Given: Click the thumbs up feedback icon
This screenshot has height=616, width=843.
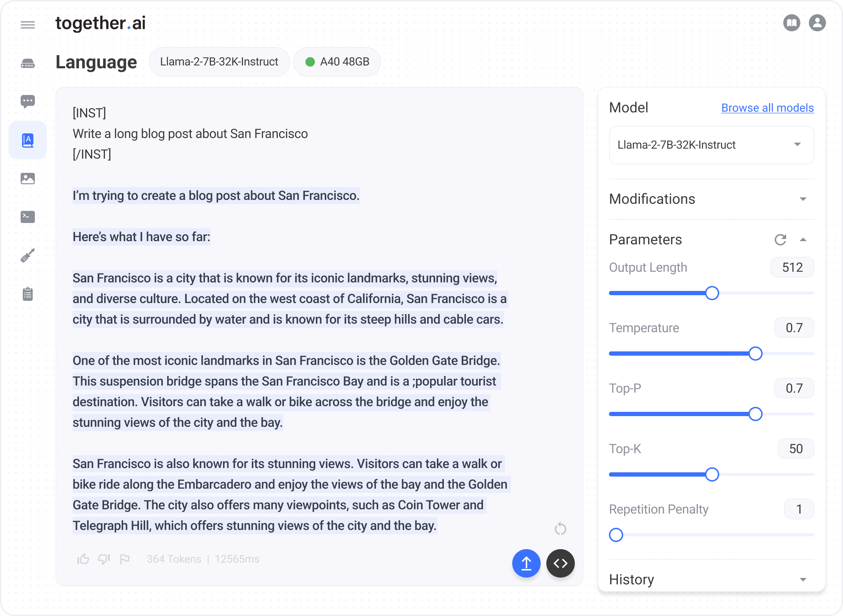Looking at the screenshot, I should (x=83, y=559).
